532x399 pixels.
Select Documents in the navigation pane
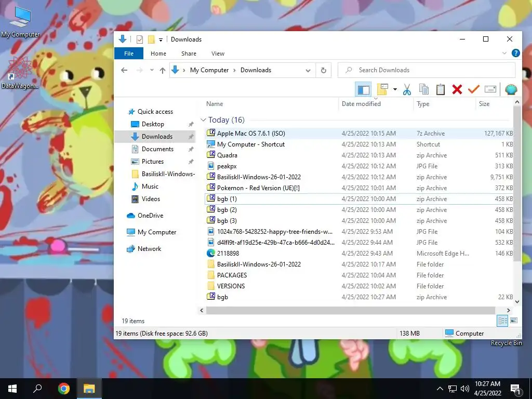[157, 149]
